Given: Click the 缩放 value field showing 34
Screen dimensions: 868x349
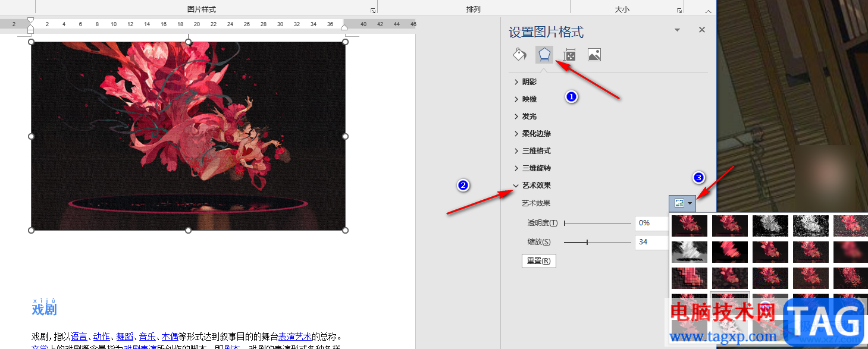Looking at the screenshot, I should point(651,242).
